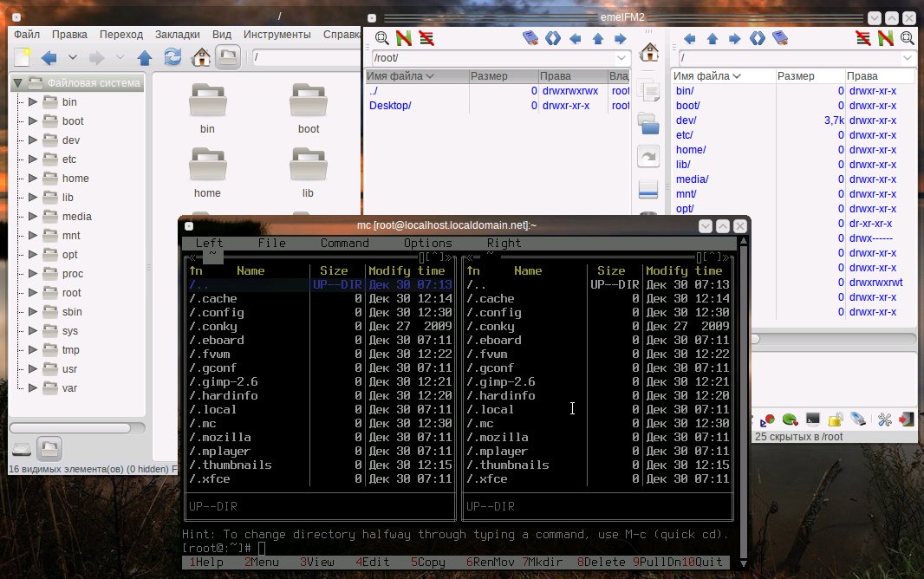Open terminal icon in emelFM2 bottom toolbar
The width and height of the screenshot is (924, 579).
tap(813, 420)
